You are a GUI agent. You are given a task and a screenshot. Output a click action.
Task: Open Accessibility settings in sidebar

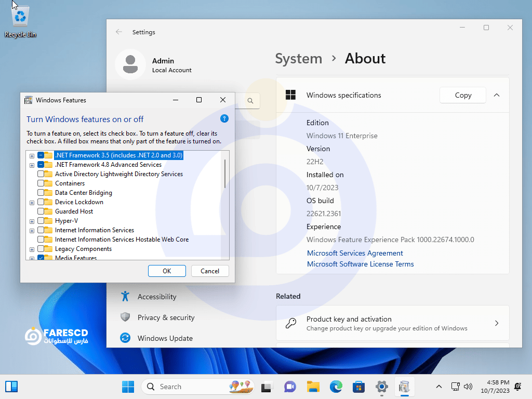click(157, 297)
